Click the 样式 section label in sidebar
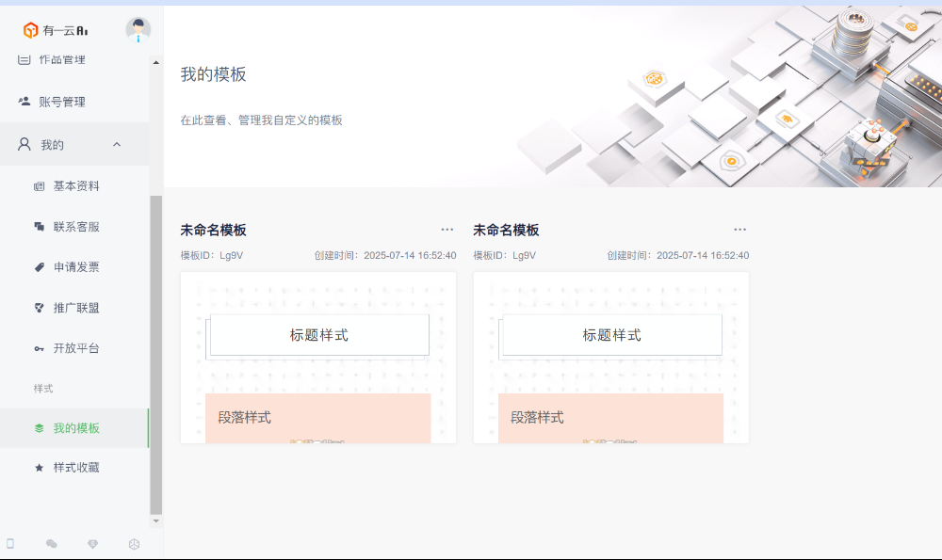 pyautogui.click(x=43, y=389)
